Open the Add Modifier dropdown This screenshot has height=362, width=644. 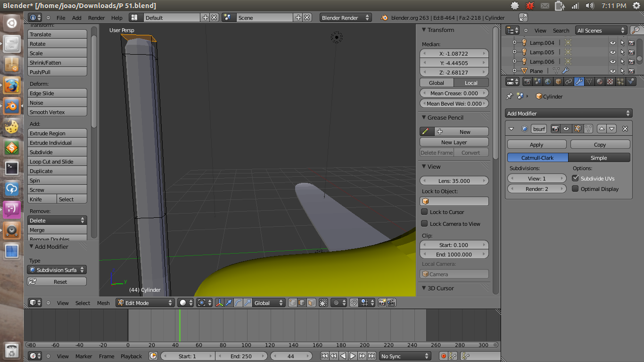[569, 113]
